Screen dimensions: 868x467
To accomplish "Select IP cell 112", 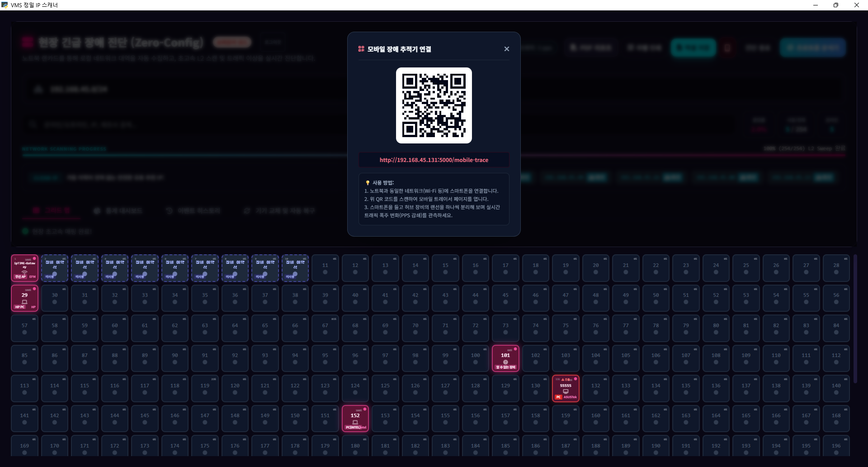I will [836, 358].
